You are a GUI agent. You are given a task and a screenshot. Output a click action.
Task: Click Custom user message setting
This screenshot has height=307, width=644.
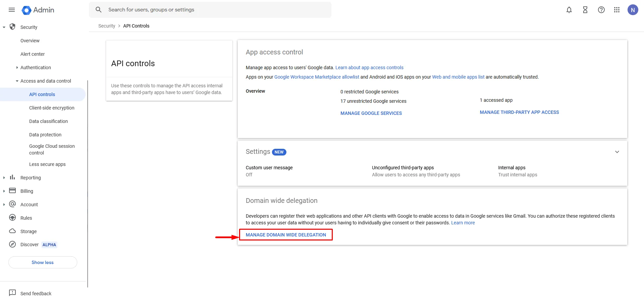pyautogui.click(x=269, y=171)
